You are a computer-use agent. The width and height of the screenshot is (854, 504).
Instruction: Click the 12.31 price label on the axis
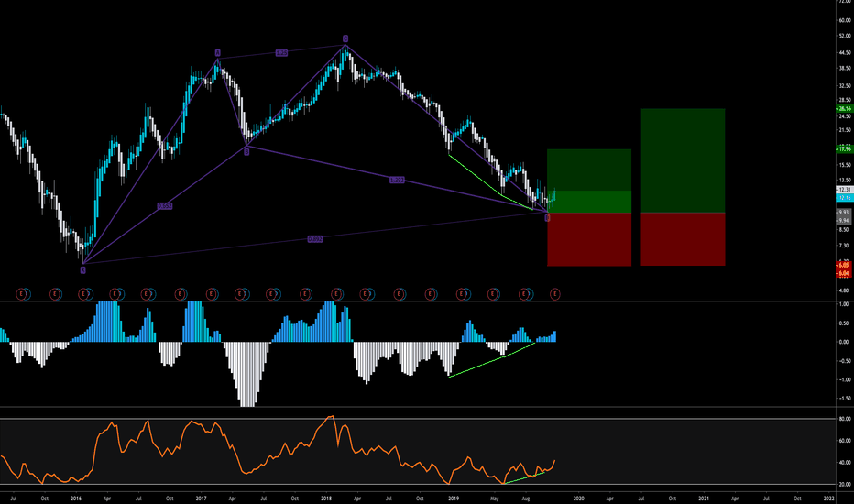[x=844, y=190]
